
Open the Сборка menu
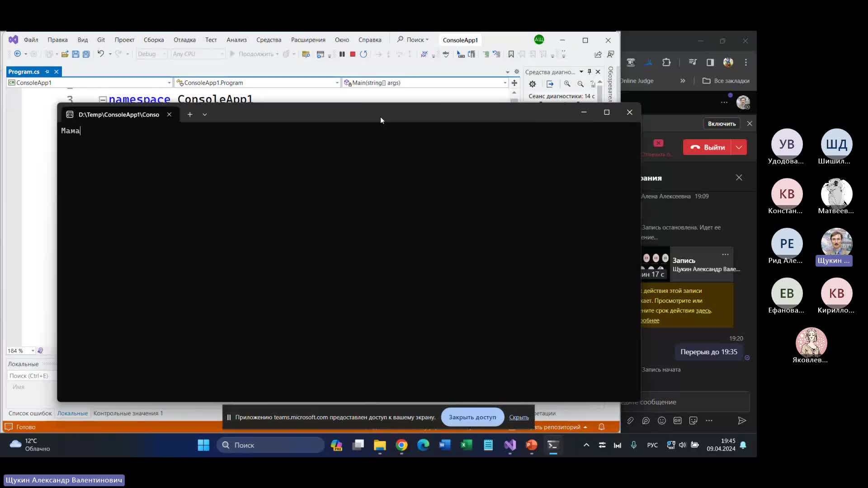pyautogui.click(x=154, y=40)
